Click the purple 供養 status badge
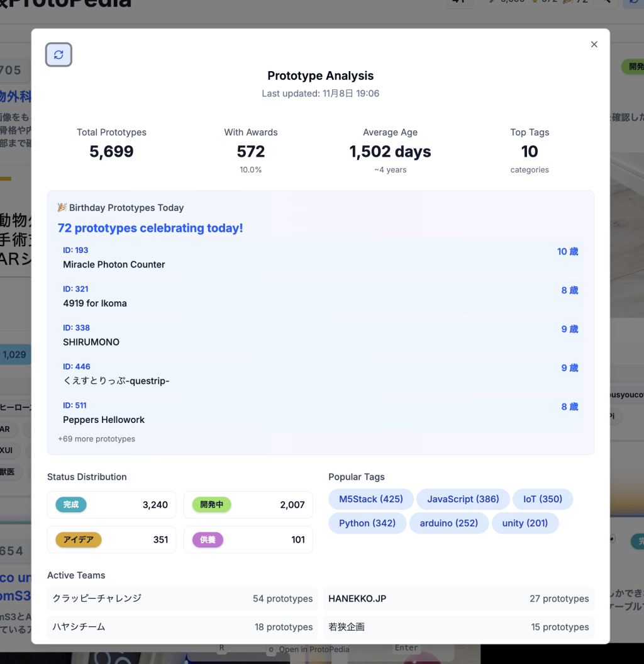The height and width of the screenshot is (664, 644). click(x=208, y=539)
